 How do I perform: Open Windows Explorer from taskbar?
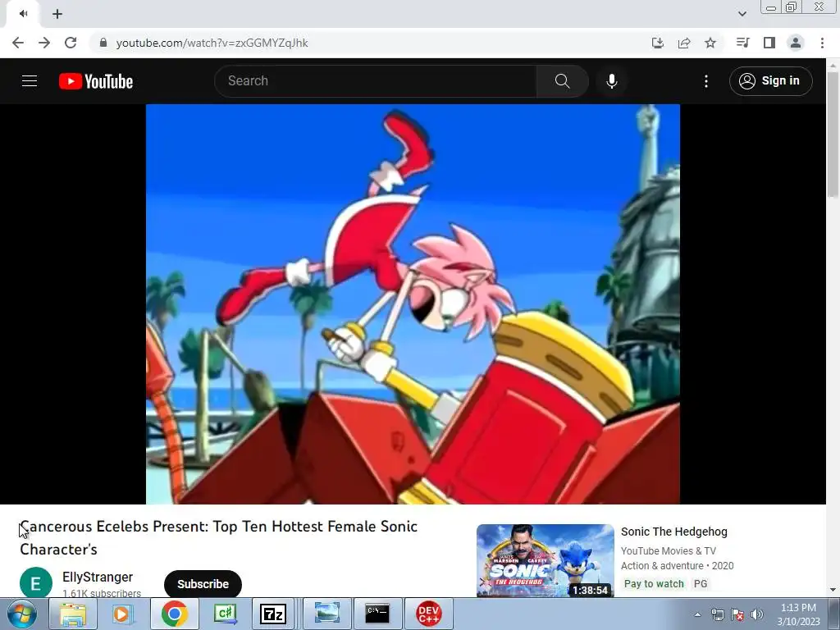click(73, 614)
